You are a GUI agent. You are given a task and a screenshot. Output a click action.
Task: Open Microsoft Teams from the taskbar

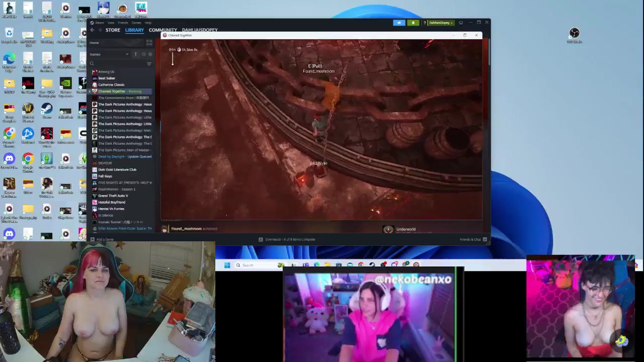[306, 265]
